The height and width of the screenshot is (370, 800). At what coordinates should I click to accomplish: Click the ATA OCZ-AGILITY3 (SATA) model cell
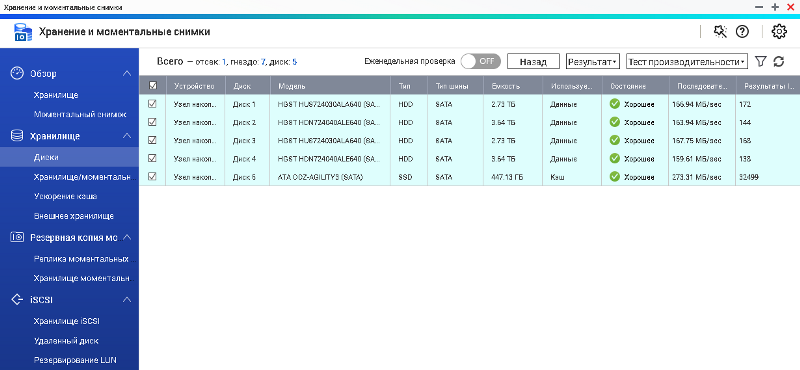click(320, 177)
